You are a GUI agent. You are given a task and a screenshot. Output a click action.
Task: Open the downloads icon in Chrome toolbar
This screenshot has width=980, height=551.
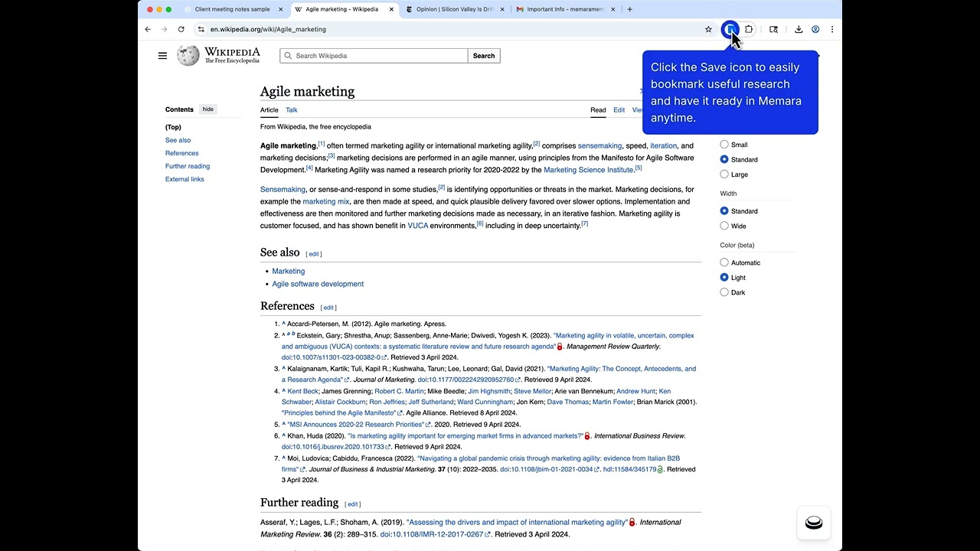coord(799,29)
